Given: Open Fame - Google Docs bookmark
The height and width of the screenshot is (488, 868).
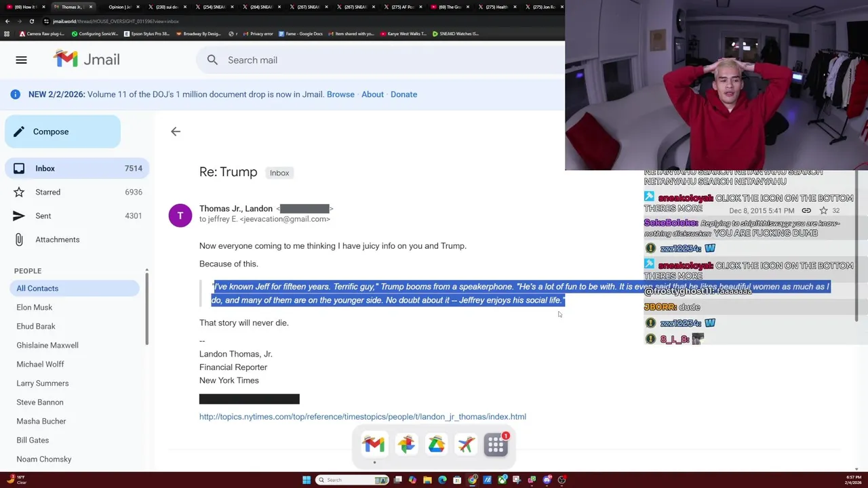Looking at the screenshot, I should point(300,33).
